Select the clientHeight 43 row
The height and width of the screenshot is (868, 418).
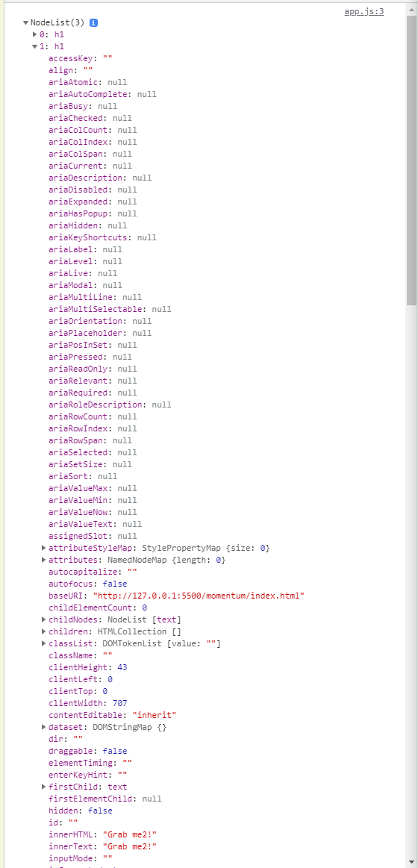[88, 667]
